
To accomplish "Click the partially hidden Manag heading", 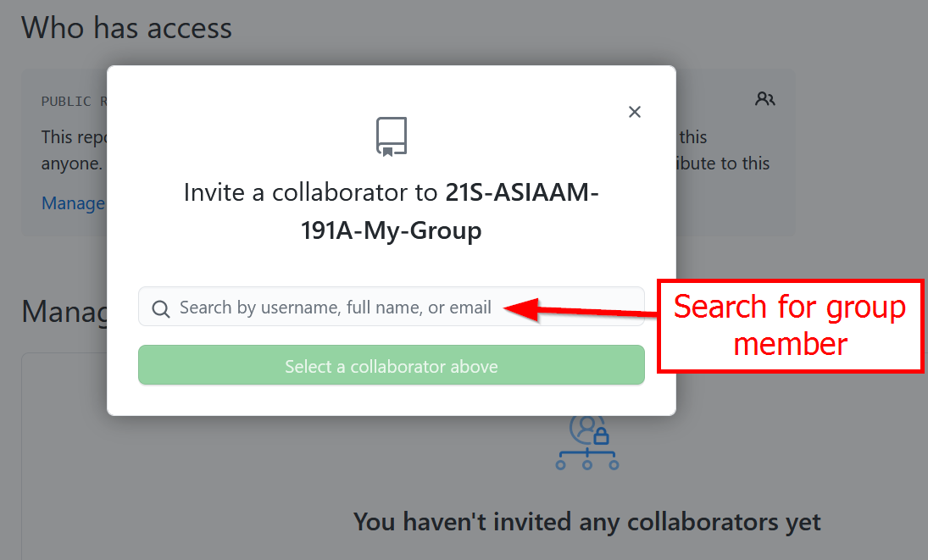I will click(x=64, y=312).
